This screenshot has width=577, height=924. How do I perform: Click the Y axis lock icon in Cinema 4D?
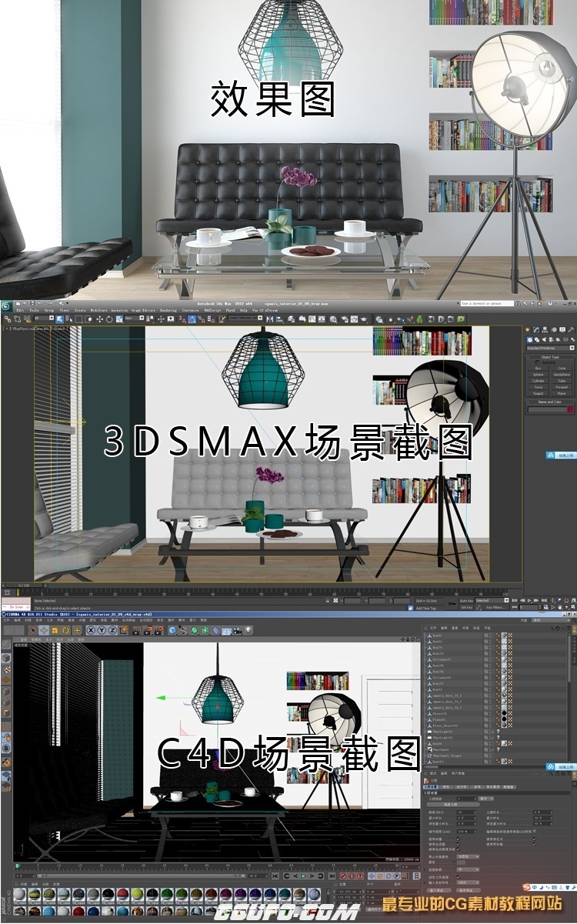tap(102, 630)
